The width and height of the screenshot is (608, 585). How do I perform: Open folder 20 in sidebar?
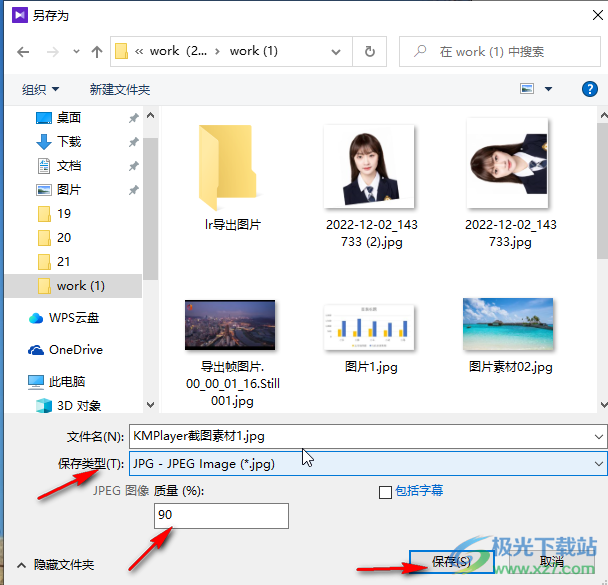64,238
